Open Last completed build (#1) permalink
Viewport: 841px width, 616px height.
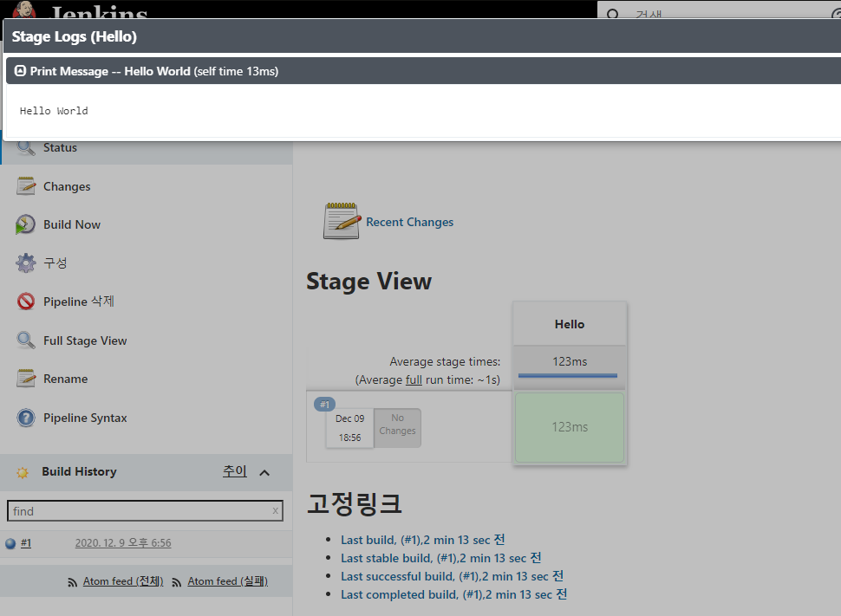click(x=453, y=594)
